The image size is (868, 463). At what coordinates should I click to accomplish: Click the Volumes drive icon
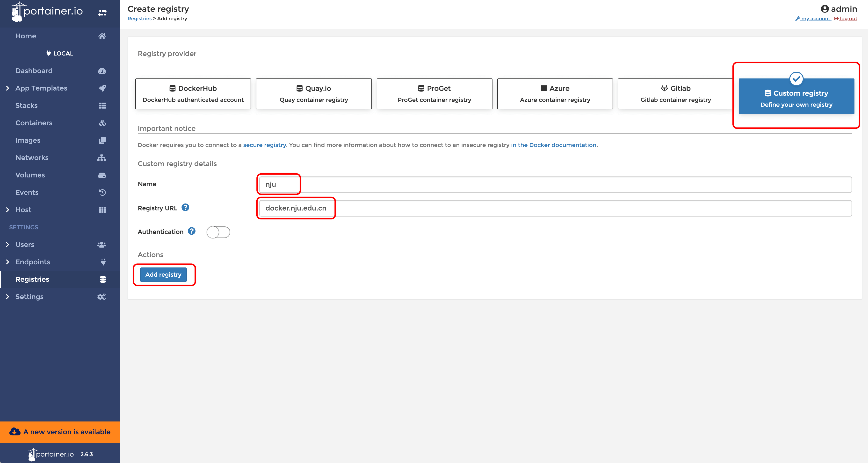coord(102,175)
